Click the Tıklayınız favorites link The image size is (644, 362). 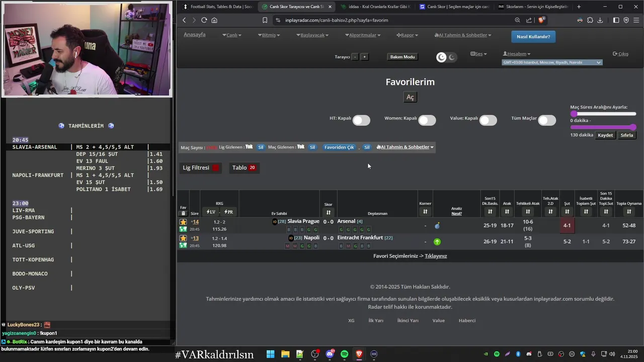[436, 256]
